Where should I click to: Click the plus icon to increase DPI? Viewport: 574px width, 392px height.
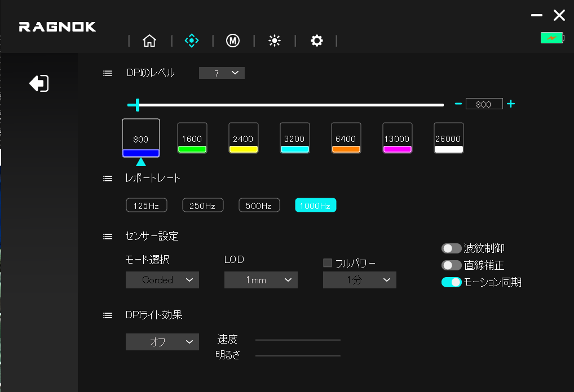511,104
